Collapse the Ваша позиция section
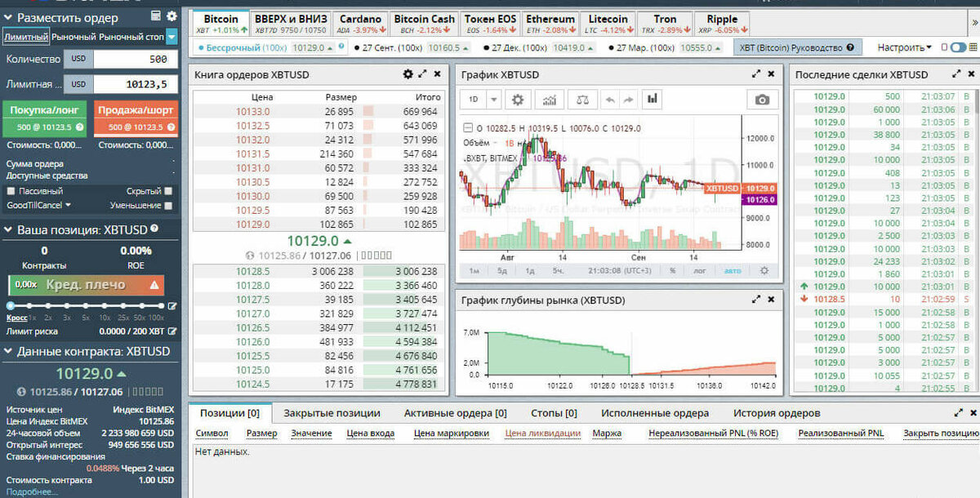The width and height of the screenshot is (980, 498). coord(9,230)
